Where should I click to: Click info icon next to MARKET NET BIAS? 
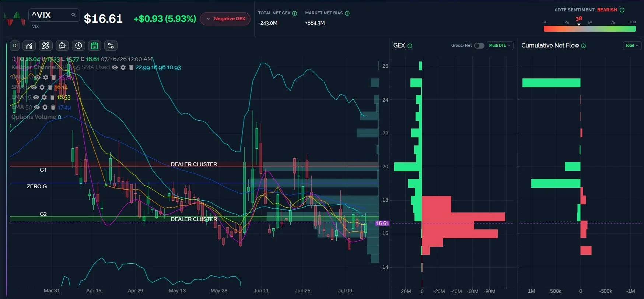347,13
